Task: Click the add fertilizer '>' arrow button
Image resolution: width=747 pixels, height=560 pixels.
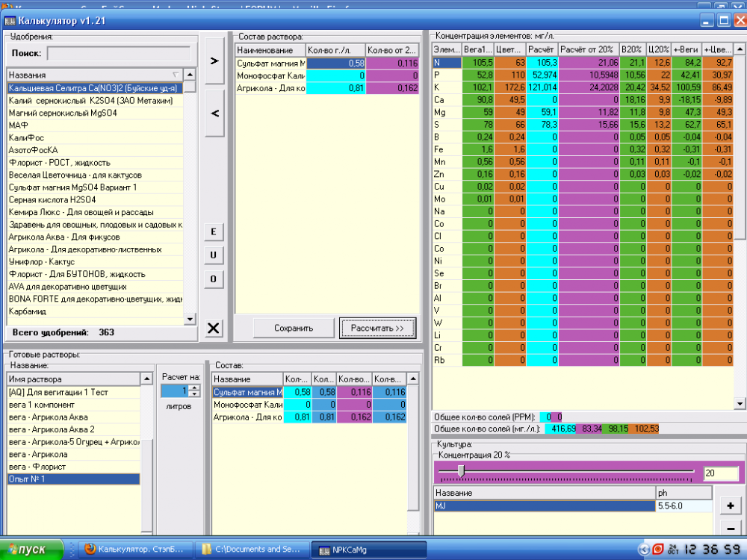Action: [214, 60]
